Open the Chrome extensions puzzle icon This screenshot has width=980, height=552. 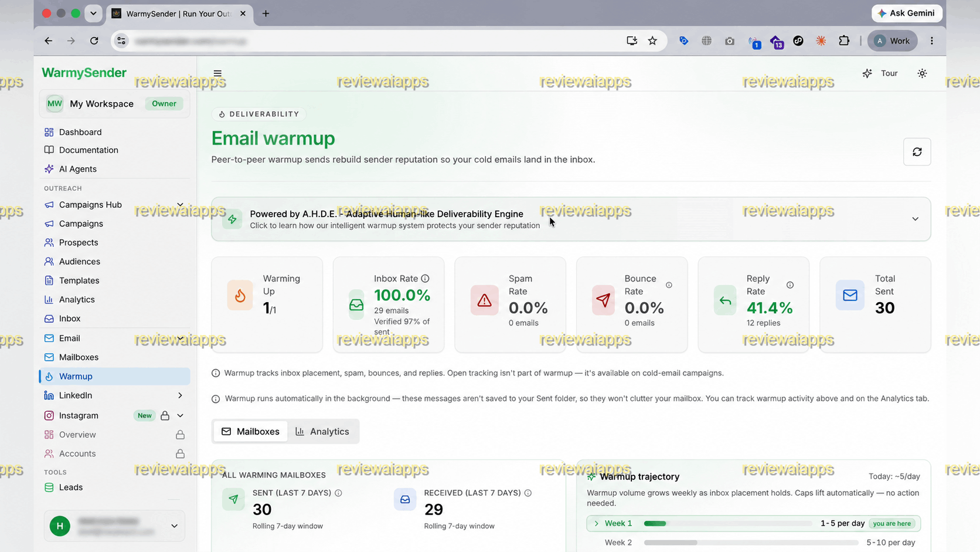click(844, 41)
